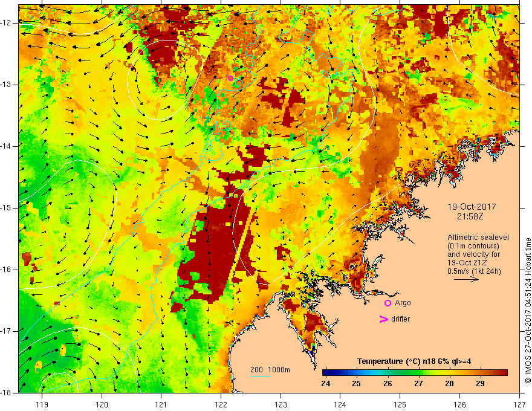The height and width of the screenshot is (411, 532).
Task: Click the 'Argo' legend label
Action: (403, 303)
